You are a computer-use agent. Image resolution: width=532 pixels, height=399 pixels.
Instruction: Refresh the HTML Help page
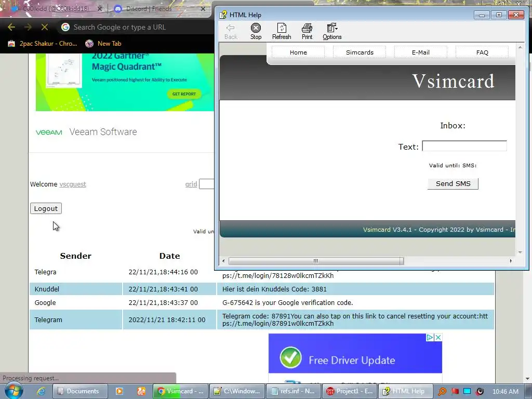(x=281, y=32)
